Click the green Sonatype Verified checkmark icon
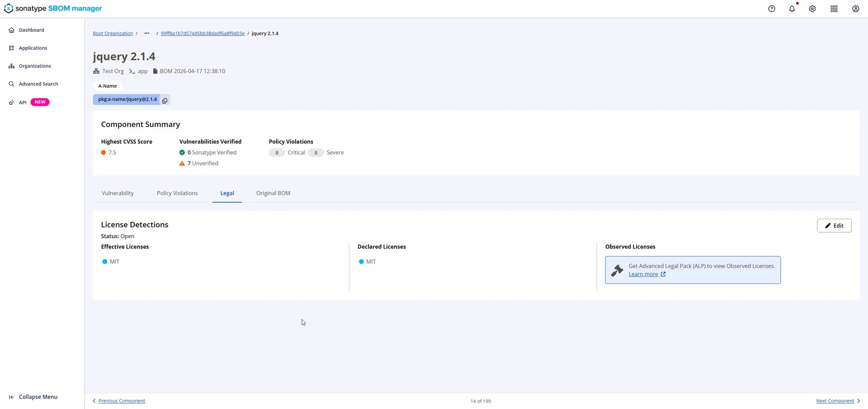The height and width of the screenshot is (409, 868). point(182,153)
